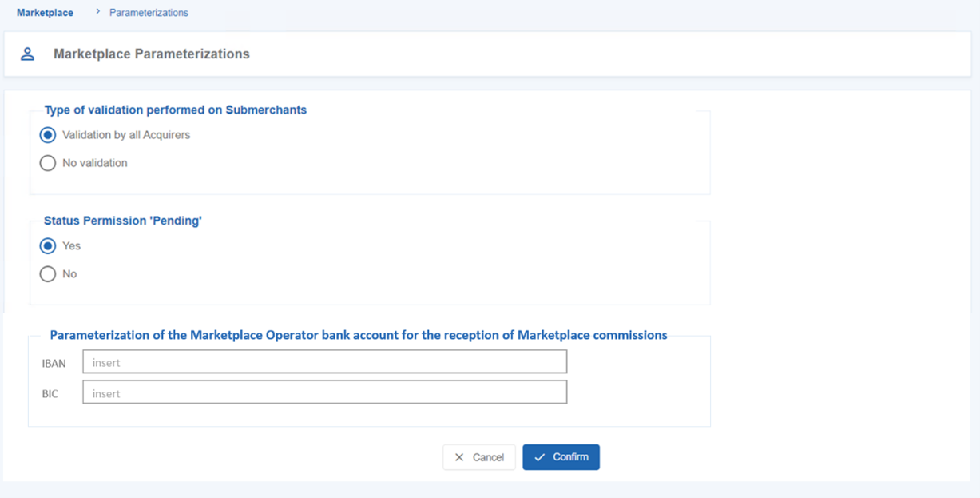
Task: Click the person icon beside Marketplace Parameterizations
Action: pos(28,54)
